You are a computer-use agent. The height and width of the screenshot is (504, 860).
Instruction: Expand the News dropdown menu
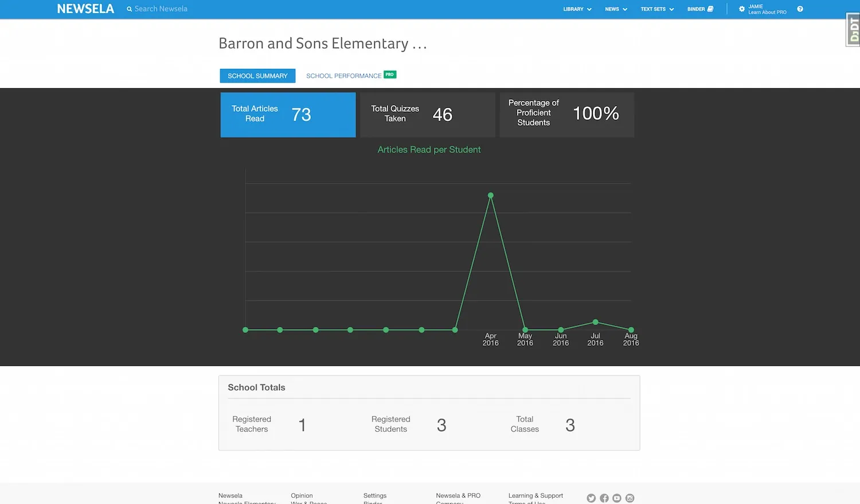(616, 9)
